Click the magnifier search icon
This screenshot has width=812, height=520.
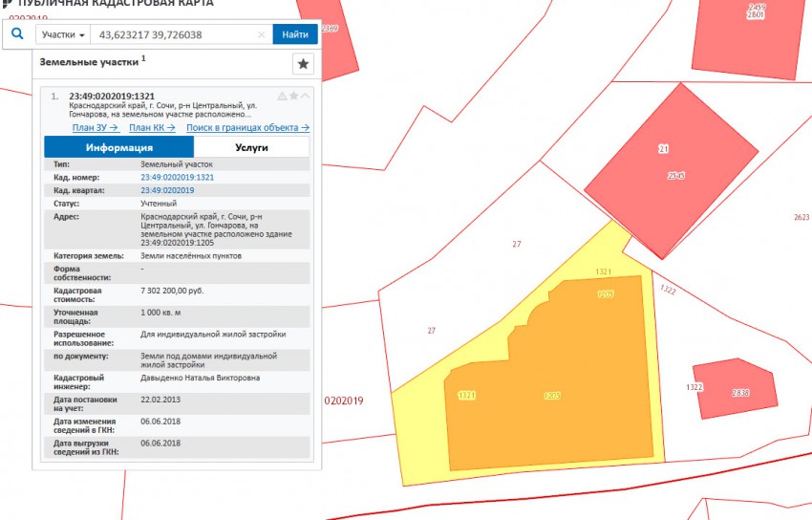[x=16, y=33]
